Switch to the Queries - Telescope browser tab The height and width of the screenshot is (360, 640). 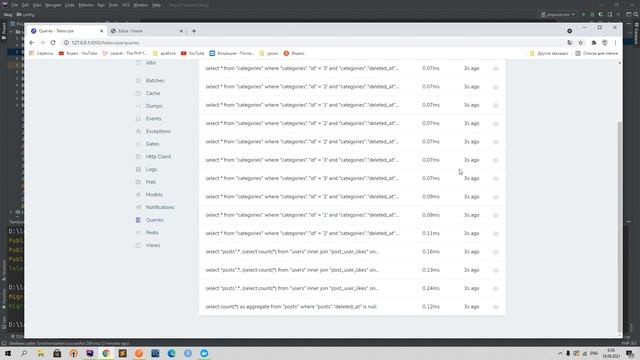point(67,31)
